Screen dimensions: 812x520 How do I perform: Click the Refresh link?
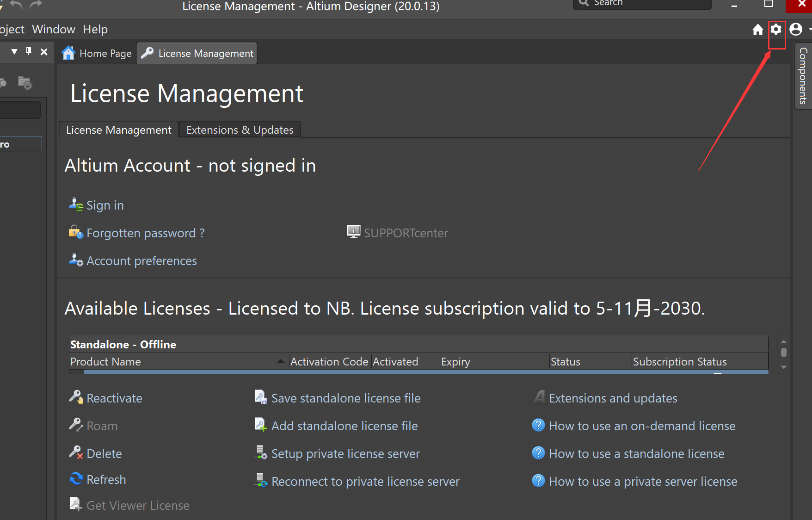106,479
